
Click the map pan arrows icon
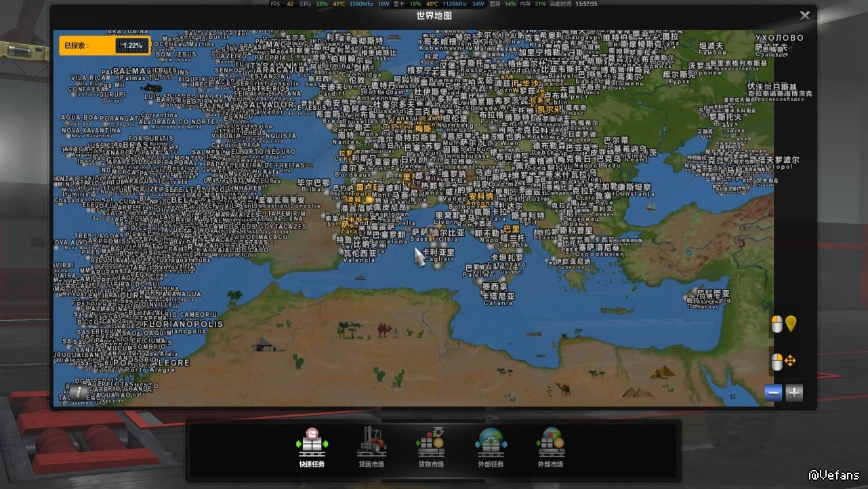click(790, 361)
